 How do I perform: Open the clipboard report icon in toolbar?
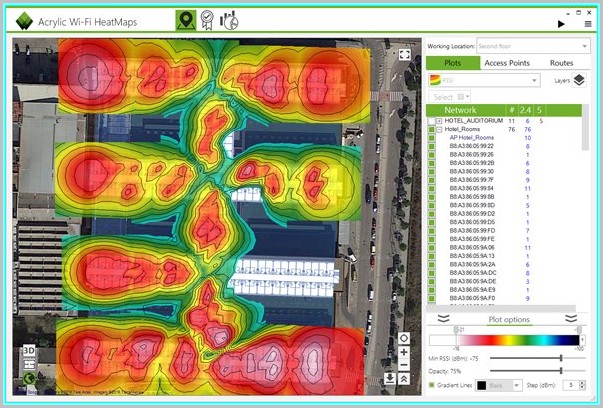click(229, 20)
